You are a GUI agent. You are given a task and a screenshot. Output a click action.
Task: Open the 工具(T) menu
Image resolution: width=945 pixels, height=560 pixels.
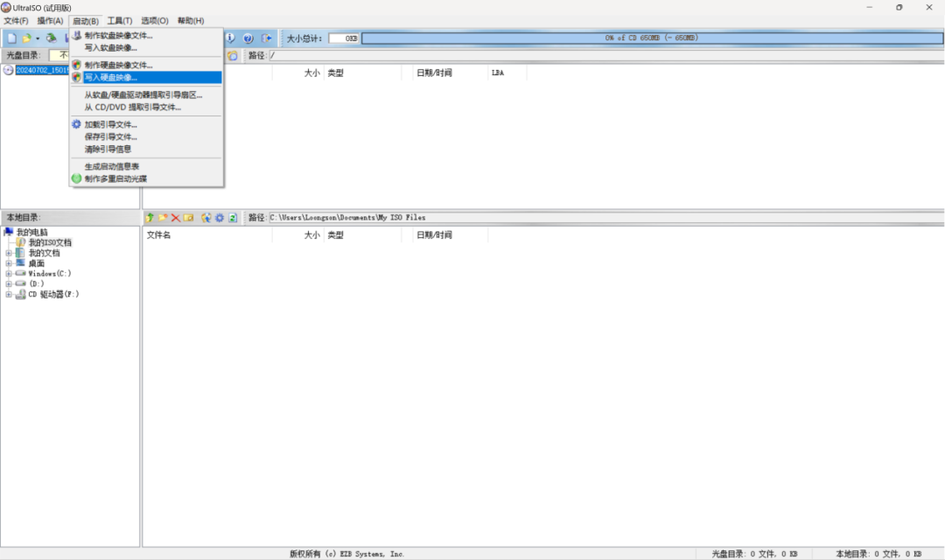coord(119,20)
